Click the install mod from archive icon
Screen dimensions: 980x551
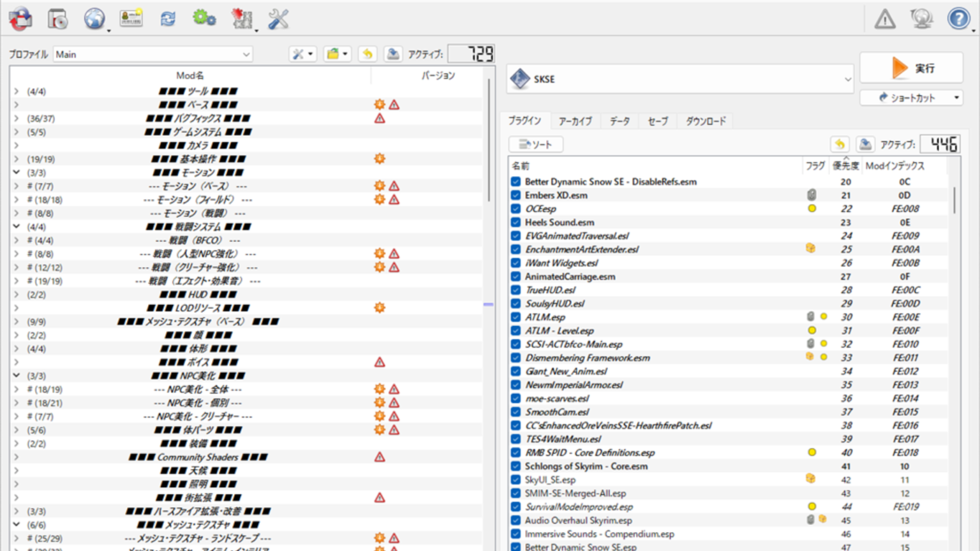click(x=57, y=19)
